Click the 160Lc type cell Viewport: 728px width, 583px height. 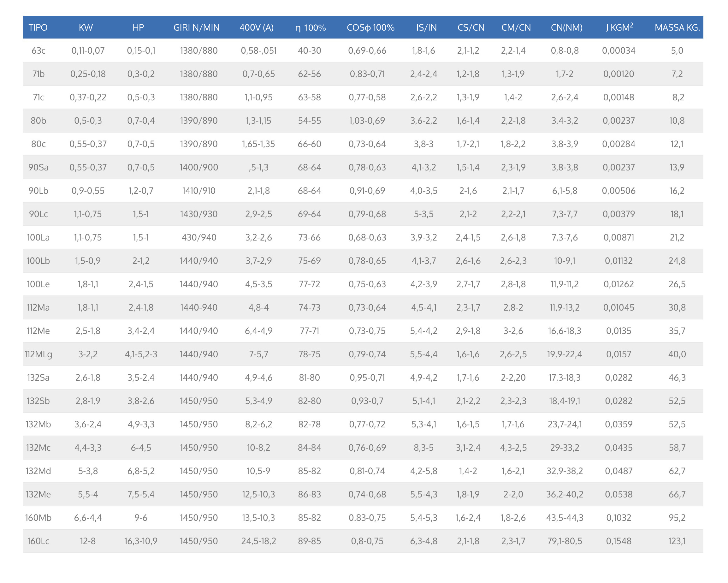(38, 541)
